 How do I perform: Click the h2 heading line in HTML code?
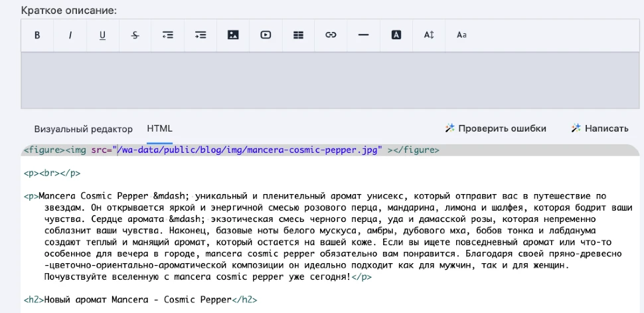pyautogui.click(x=140, y=300)
